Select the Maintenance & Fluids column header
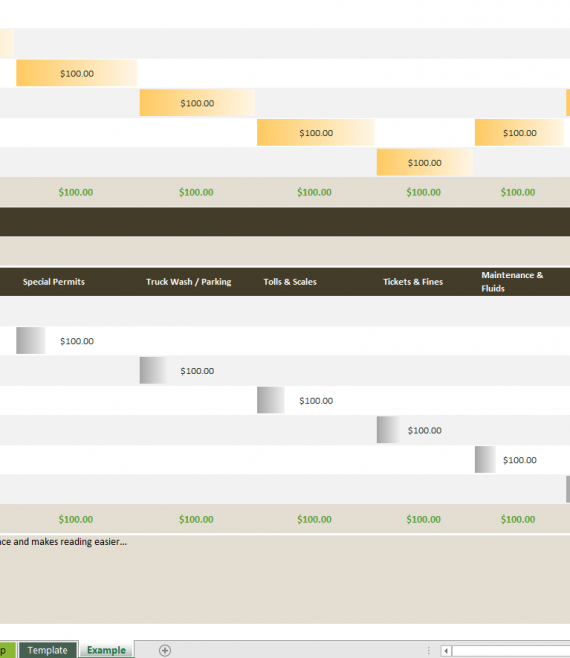570x658 pixels. [512, 282]
